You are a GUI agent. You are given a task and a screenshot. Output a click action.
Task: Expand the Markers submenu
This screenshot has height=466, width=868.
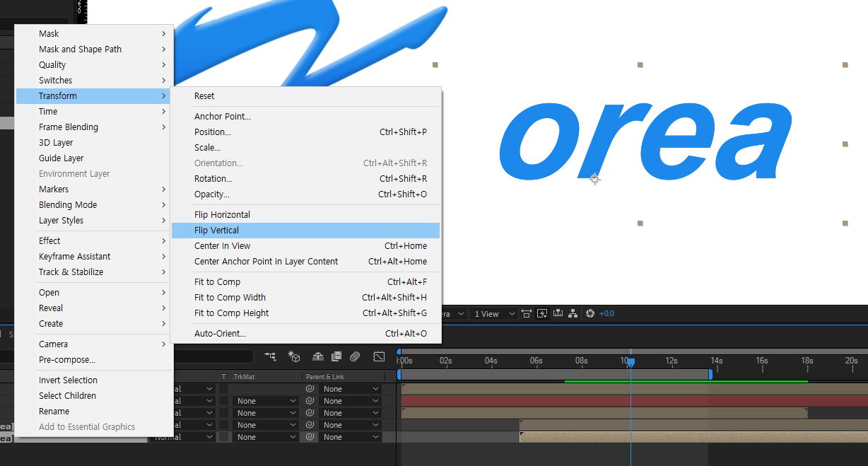[x=94, y=189]
